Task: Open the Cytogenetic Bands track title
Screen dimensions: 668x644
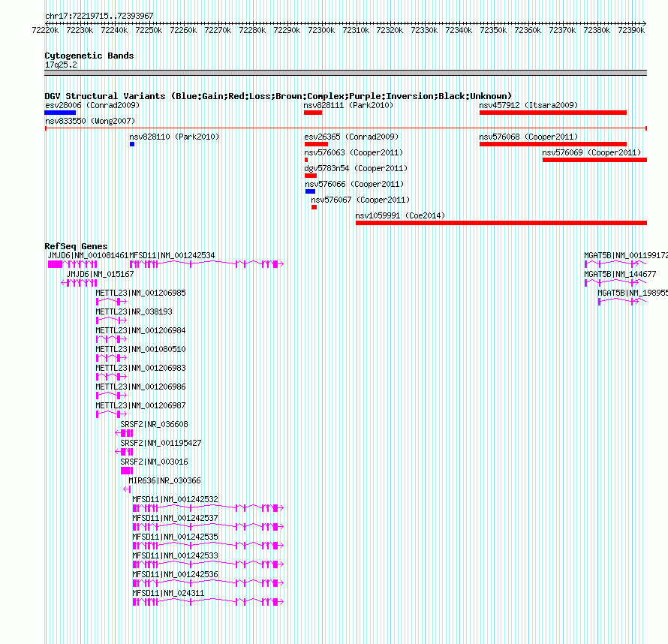Action: [89, 56]
